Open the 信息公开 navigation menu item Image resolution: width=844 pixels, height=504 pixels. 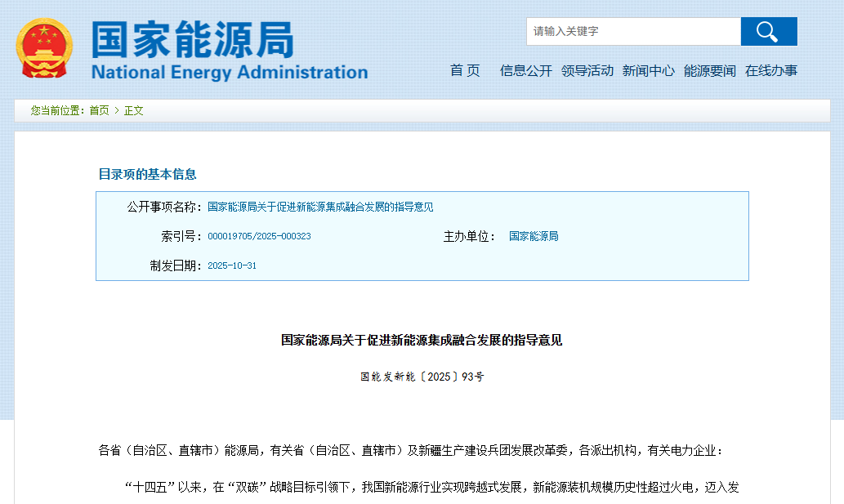click(525, 71)
